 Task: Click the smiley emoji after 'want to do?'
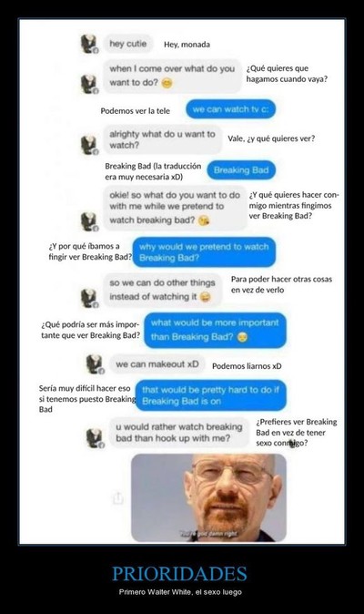tap(167, 83)
